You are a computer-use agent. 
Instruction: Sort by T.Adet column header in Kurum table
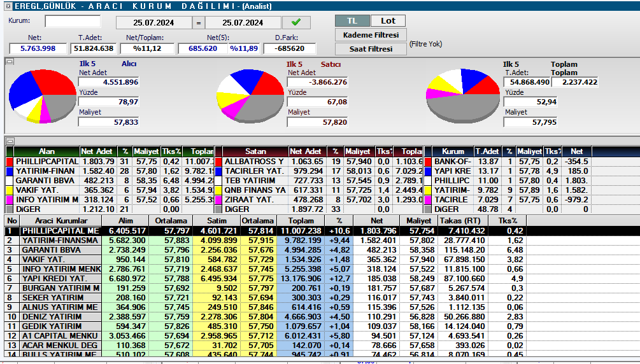[487, 151]
